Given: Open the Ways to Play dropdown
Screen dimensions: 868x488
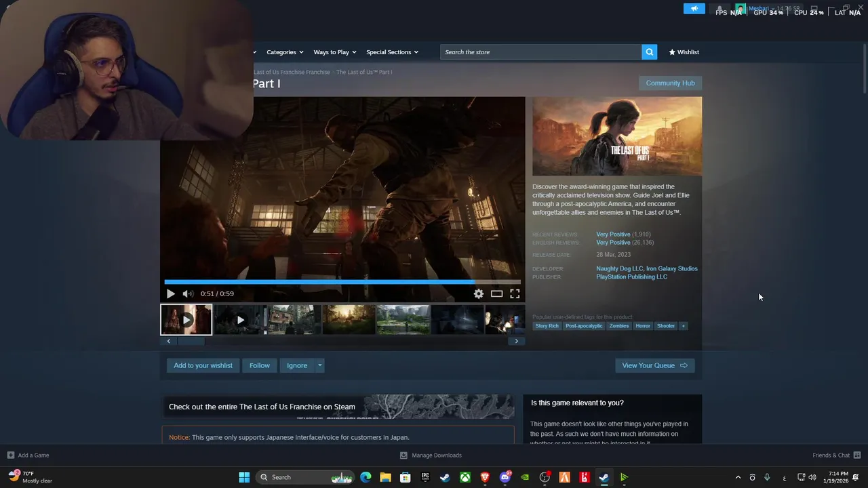Looking at the screenshot, I should 336,52.
